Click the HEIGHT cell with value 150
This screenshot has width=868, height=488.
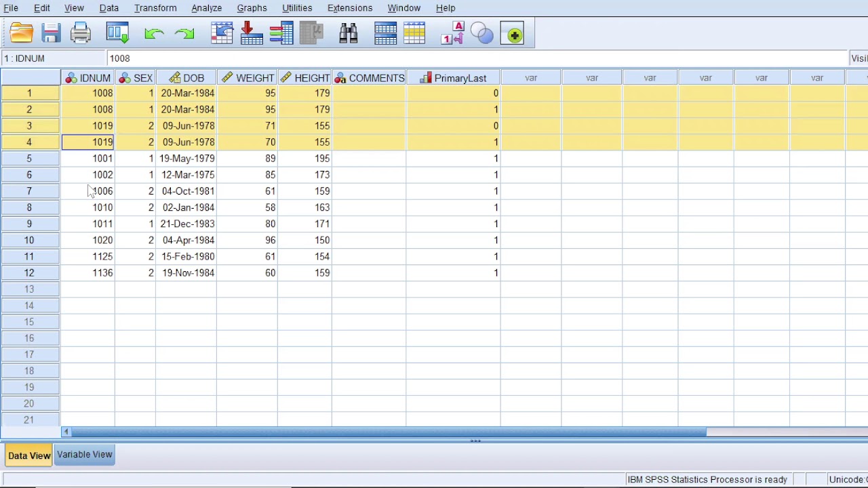[305, 240]
